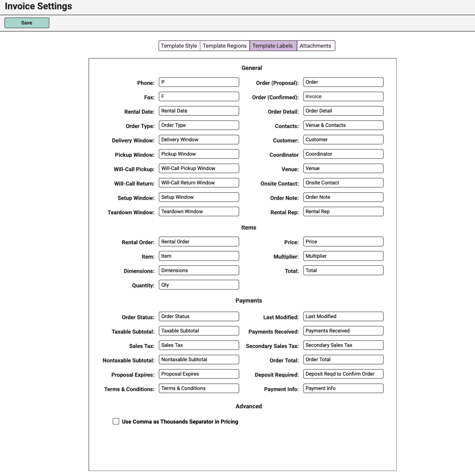
Task: Focus the Deposit Required input field
Action: coord(343,374)
